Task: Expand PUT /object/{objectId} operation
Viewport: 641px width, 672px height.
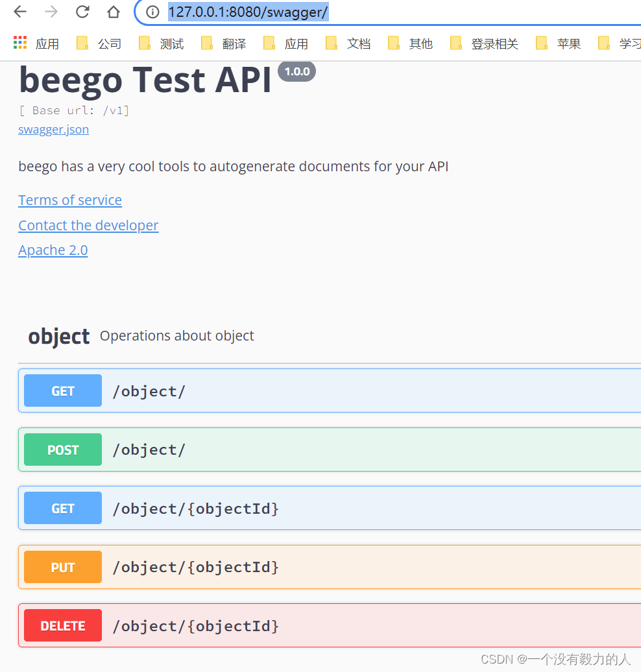Action: (x=330, y=567)
